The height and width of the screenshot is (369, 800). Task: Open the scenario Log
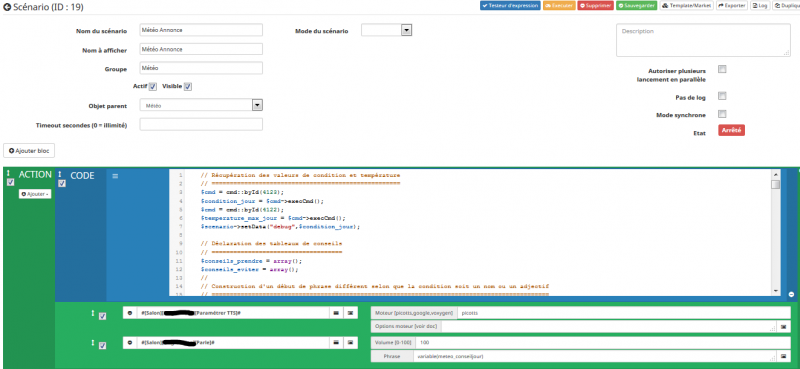760,6
